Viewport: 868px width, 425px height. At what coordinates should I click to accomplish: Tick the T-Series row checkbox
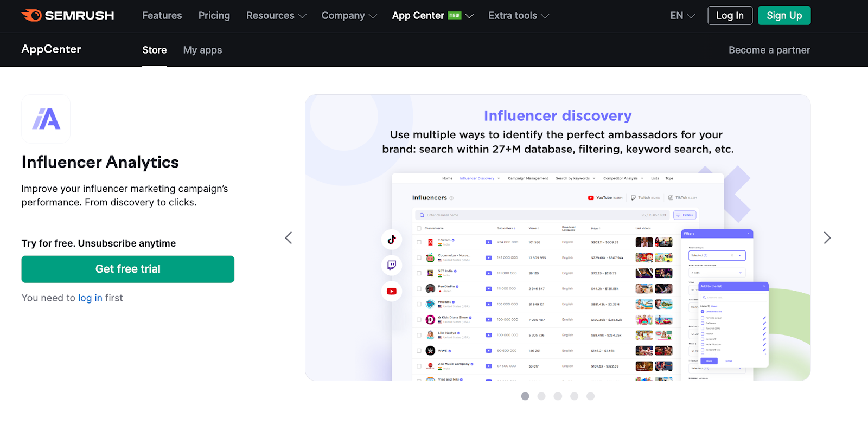click(419, 242)
